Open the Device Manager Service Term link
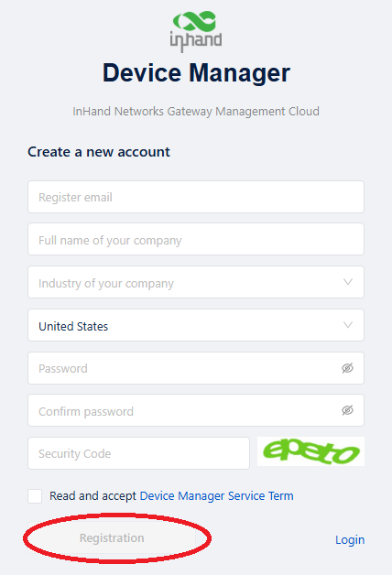Screen dimensions: 392x575 (217, 495)
